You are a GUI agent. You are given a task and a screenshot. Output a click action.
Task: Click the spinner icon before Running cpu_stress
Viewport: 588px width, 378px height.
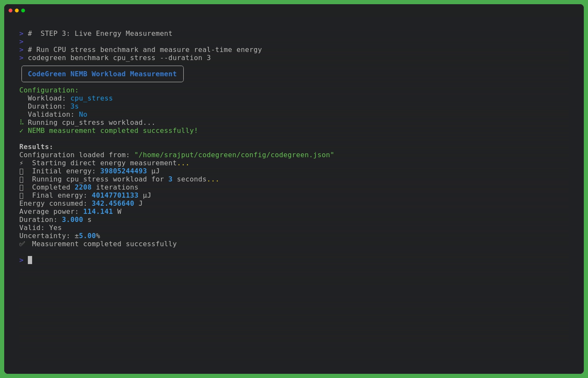pyautogui.click(x=21, y=123)
